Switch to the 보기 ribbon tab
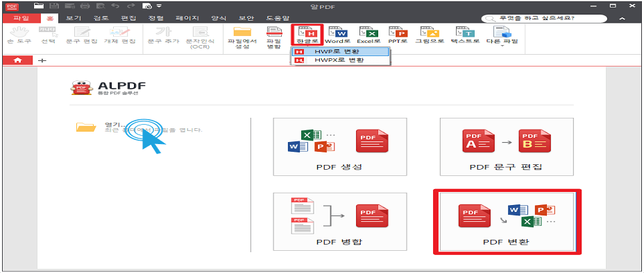 (x=74, y=18)
